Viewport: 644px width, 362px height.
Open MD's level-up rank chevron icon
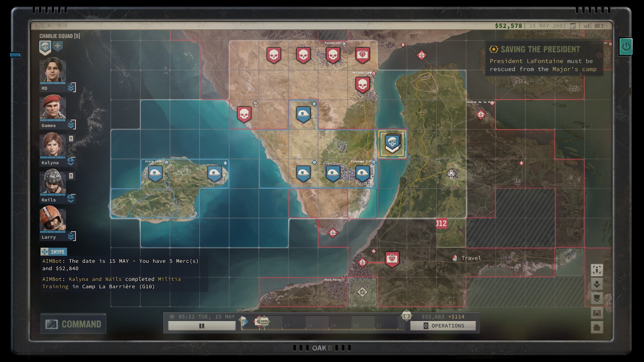pyautogui.click(x=71, y=87)
